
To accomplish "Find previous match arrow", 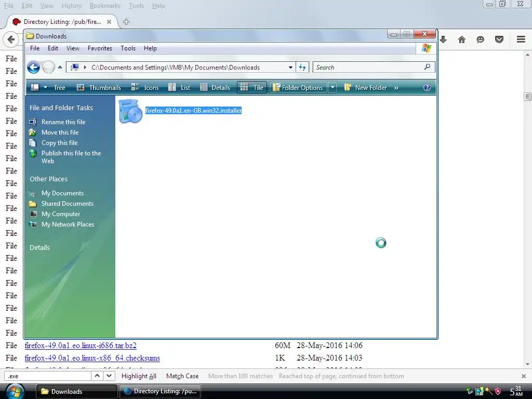I will (x=97, y=376).
